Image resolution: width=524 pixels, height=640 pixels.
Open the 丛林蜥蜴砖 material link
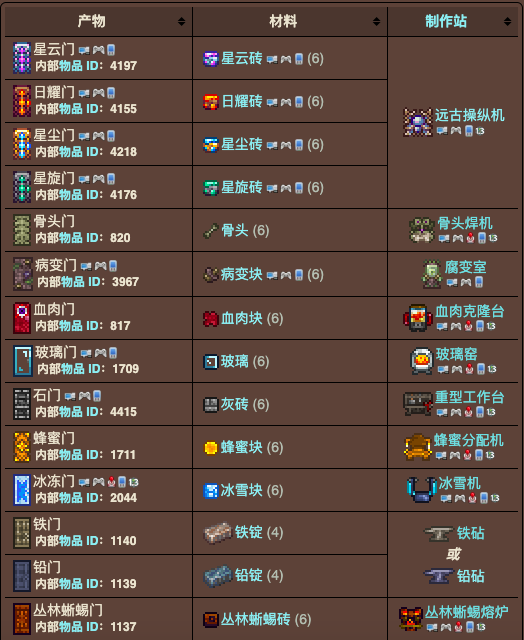tap(256, 619)
